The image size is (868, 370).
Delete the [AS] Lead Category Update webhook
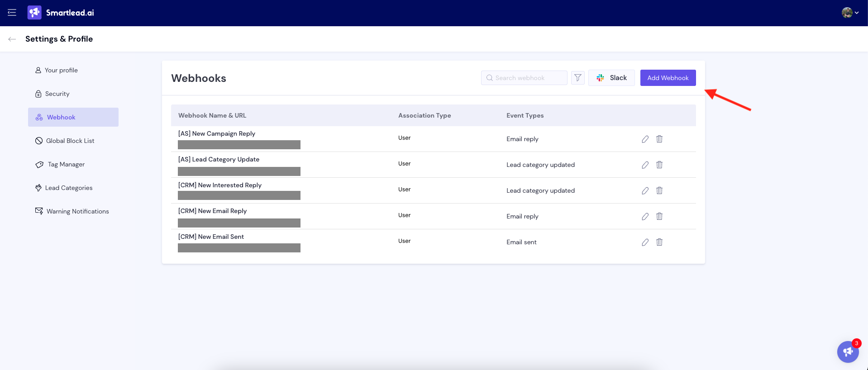click(659, 165)
